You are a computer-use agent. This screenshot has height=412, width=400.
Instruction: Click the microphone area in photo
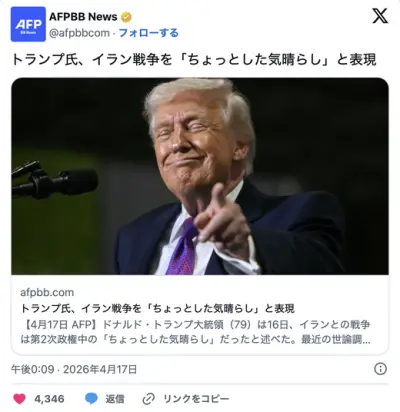tap(53, 181)
